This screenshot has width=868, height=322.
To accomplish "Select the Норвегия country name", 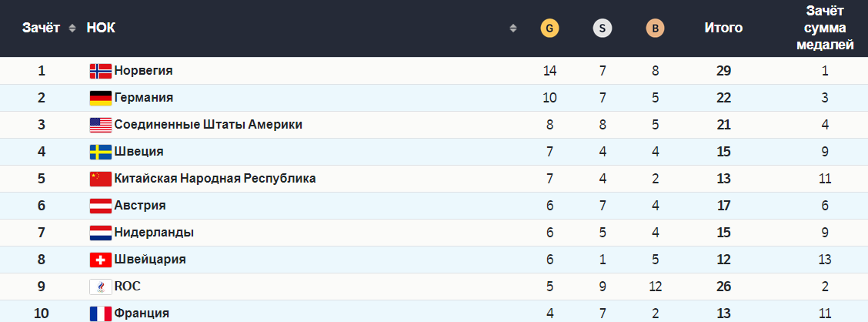I will click(x=143, y=71).
